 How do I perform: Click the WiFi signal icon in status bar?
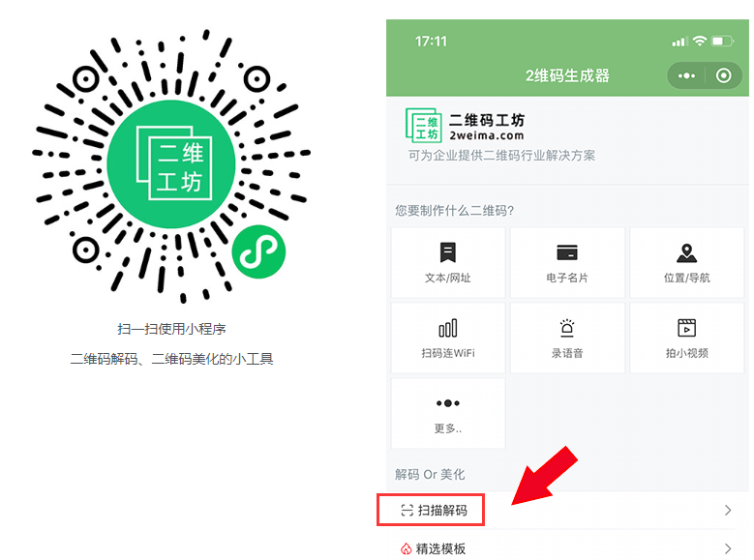tap(699, 42)
